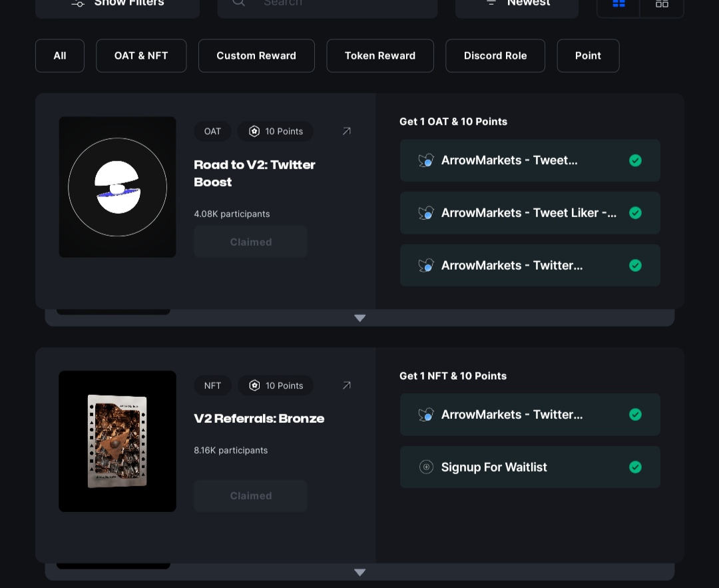Click green checkmark on Signup For Waitlist
The width and height of the screenshot is (719, 588).
click(635, 467)
